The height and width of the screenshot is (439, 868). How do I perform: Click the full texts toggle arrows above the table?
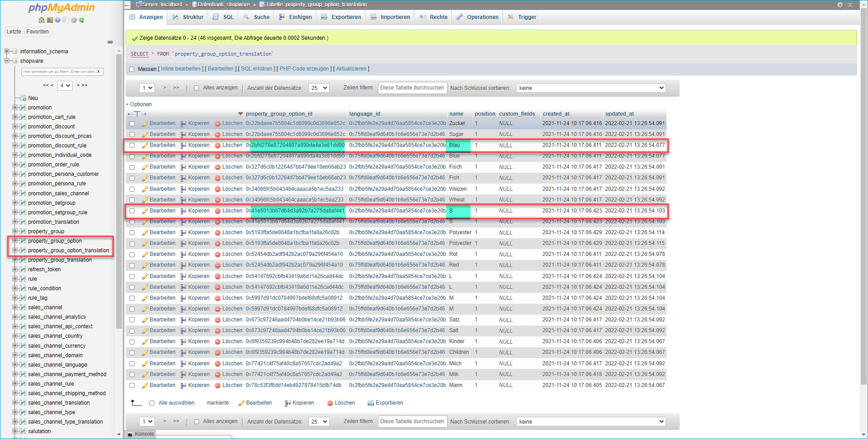137,114
